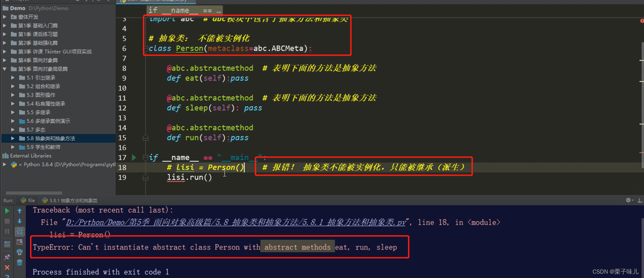Click the blue Up stack trace arrow

click(x=19, y=211)
